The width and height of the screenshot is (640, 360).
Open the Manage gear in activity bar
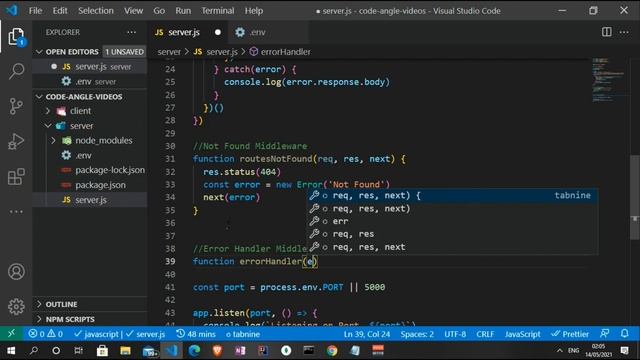coord(16,307)
